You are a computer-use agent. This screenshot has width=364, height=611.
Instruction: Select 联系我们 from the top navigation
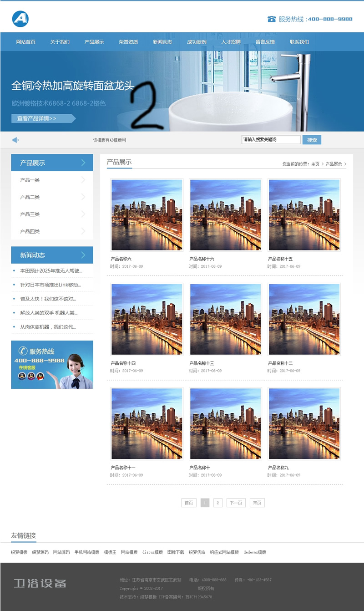[299, 42]
